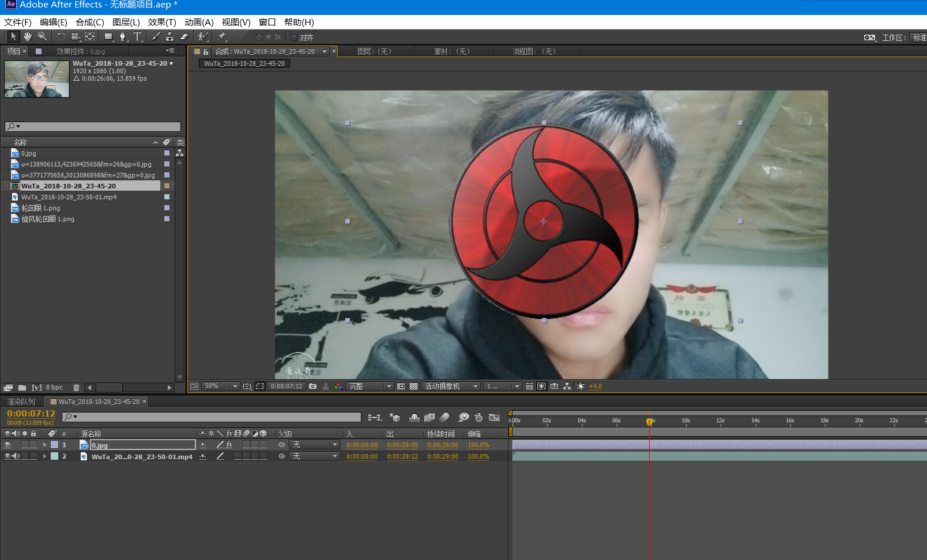Viewport: 927px width, 560px height.
Task: Expand layer 1 0.jpg properties triangle
Action: [44, 445]
